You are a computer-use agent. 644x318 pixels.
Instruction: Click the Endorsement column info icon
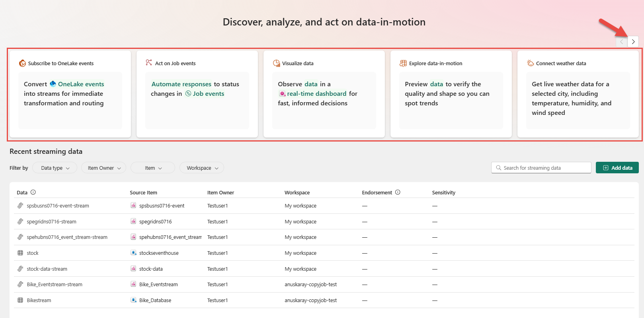(x=398, y=192)
